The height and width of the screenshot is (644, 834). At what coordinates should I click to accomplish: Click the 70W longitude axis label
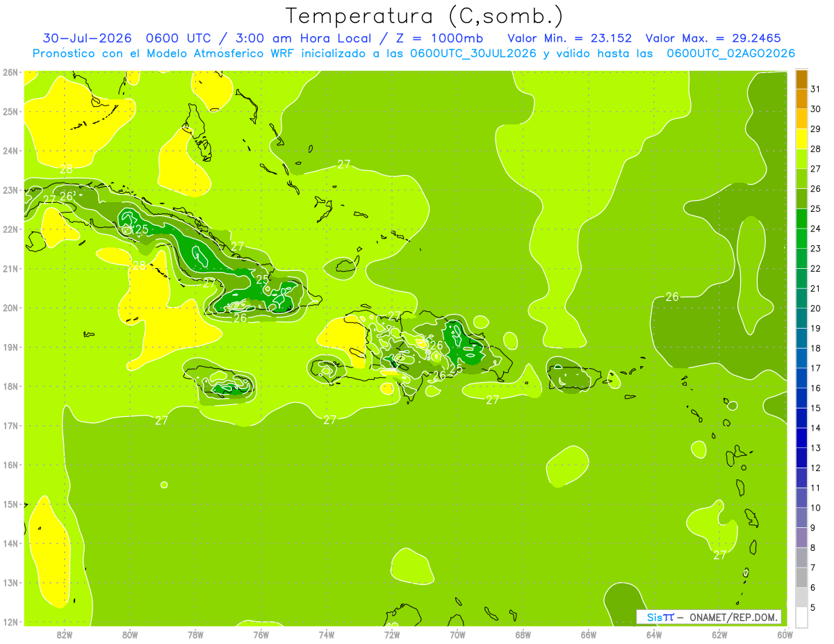pyautogui.click(x=457, y=634)
